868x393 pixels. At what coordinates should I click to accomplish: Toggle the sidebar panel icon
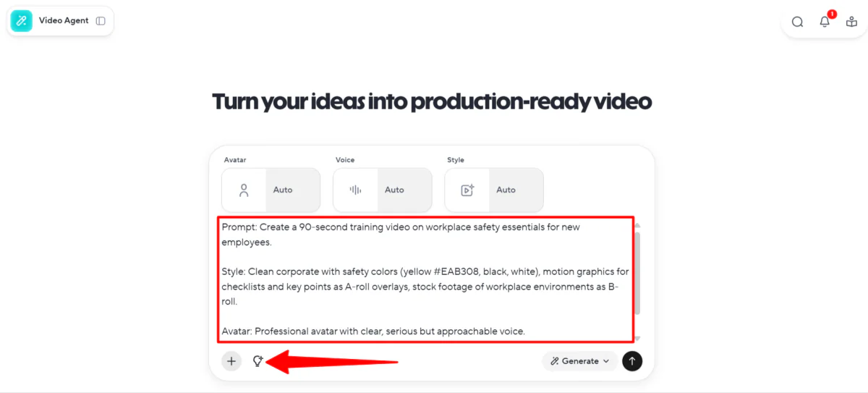[x=101, y=21]
